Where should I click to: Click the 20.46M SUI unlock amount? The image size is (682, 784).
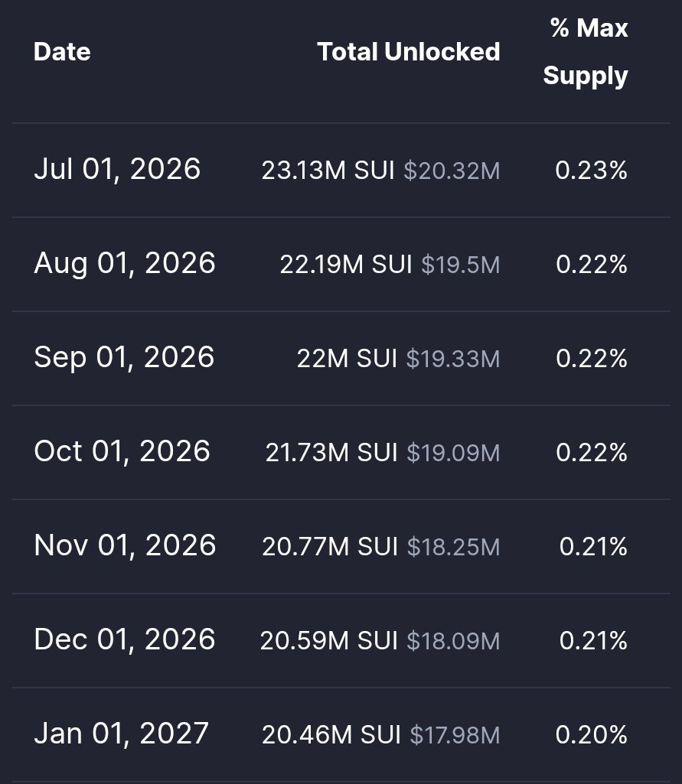[x=331, y=735]
